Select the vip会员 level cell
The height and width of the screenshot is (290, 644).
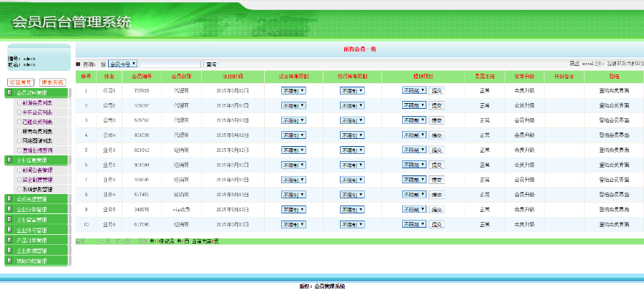click(x=181, y=210)
